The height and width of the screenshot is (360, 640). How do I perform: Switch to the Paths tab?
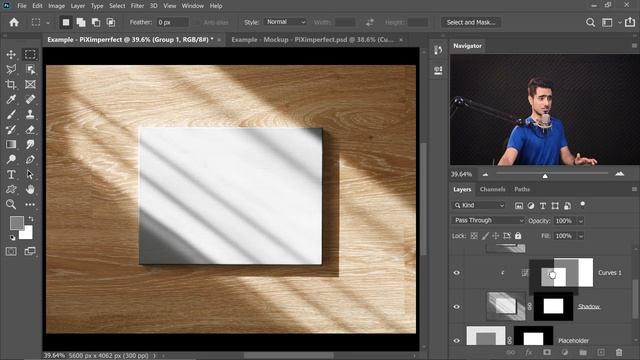tap(522, 189)
